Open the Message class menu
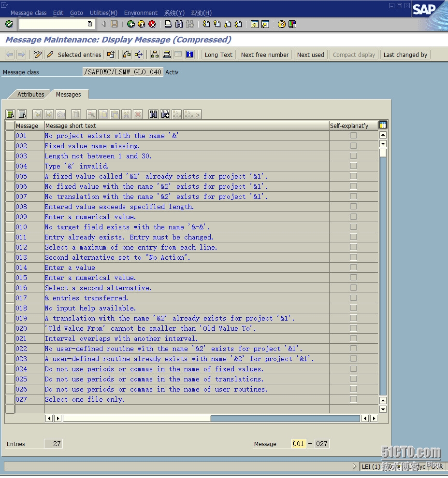The image size is (448, 478). click(29, 13)
